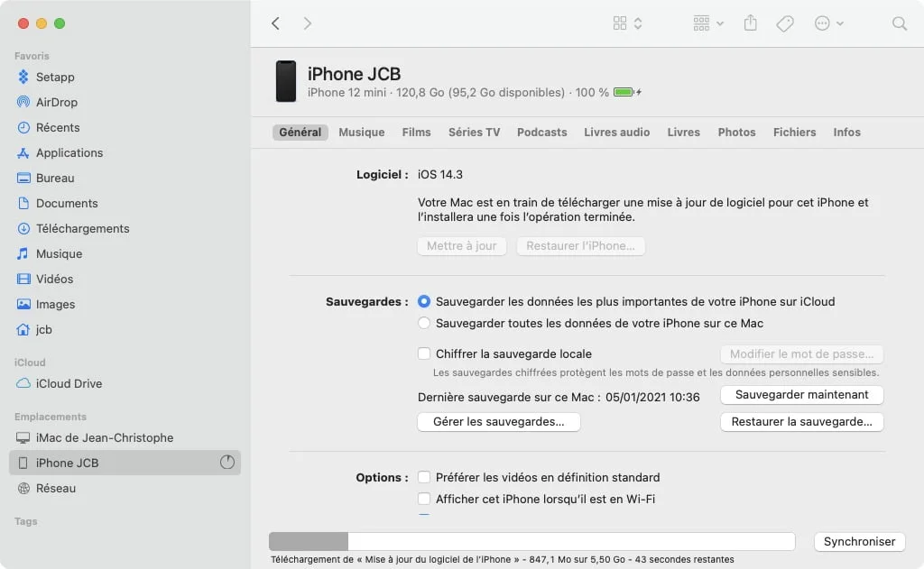
Task: Open the More actions ellipsis icon
Action: 824,23
